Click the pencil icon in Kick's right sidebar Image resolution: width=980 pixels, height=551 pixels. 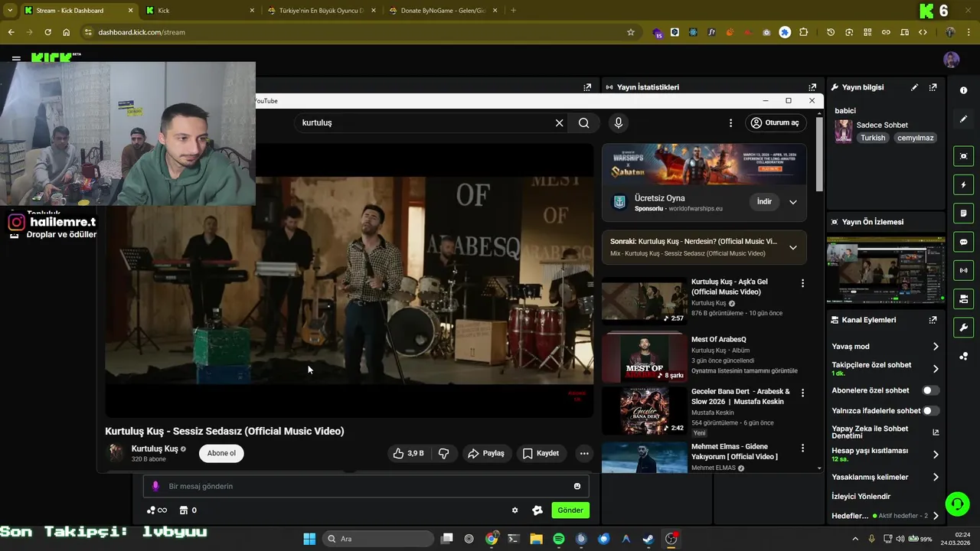pyautogui.click(x=963, y=119)
